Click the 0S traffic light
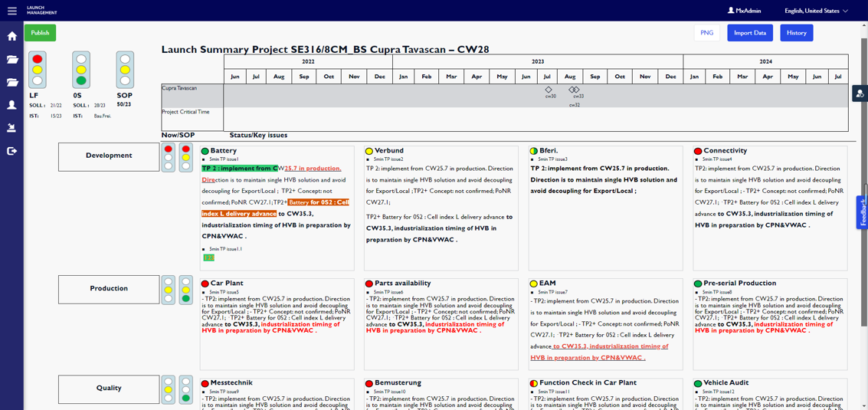Image resolution: width=868 pixels, height=410 pixels. tap(81, 70)
